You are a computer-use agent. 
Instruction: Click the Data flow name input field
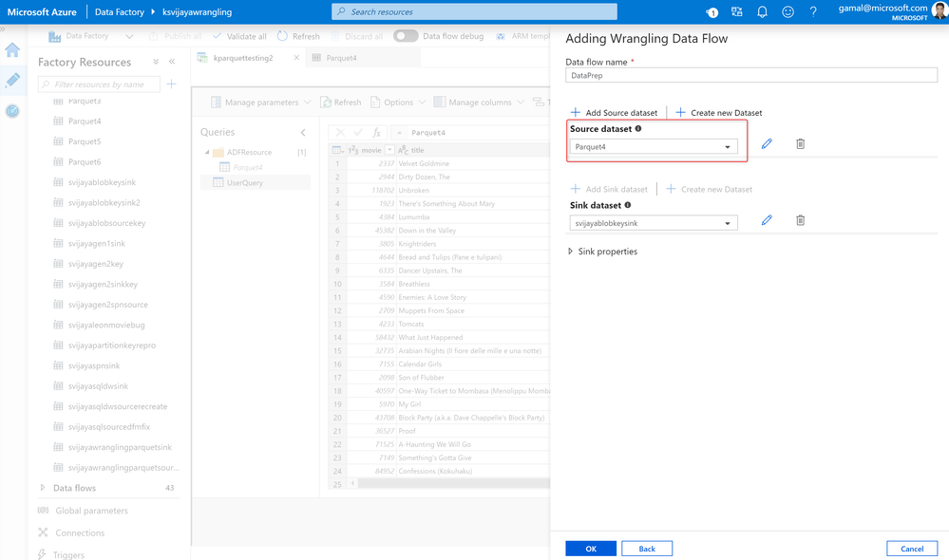tap(751, 76)
